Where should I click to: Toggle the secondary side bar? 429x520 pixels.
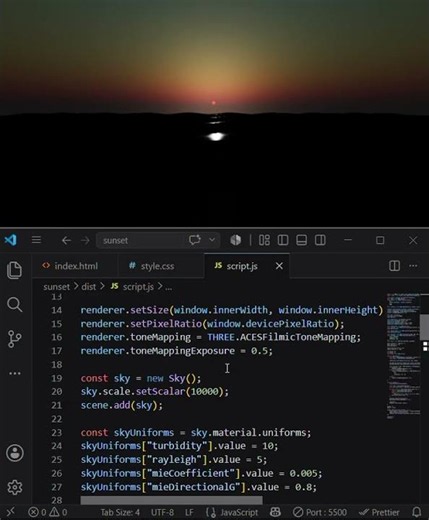(320, 240)
